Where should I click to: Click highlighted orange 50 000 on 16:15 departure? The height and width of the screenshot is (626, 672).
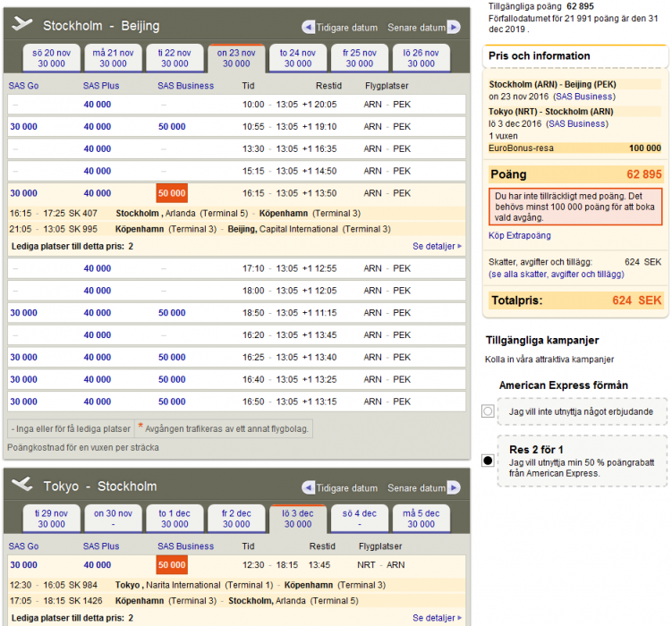tap(172, 193)
